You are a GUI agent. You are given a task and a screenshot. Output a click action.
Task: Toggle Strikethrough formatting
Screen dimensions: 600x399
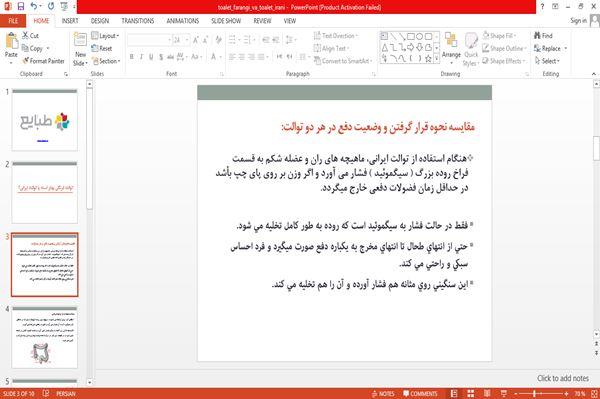170,57
